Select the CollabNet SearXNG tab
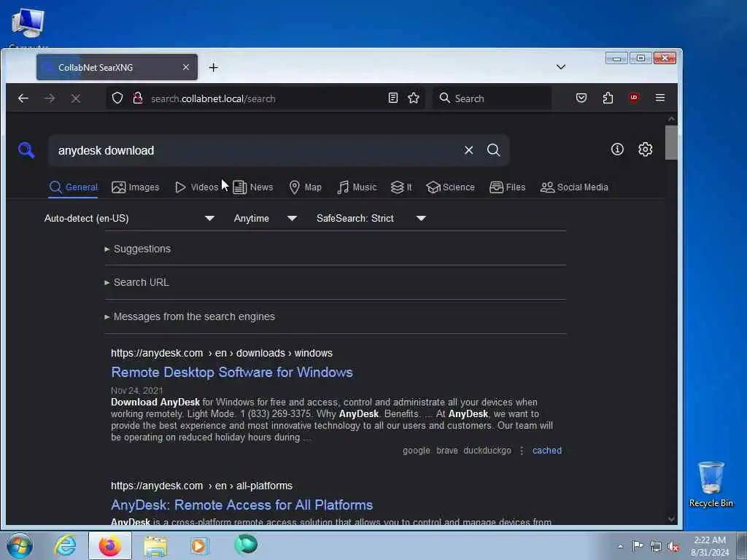 point(117,67)
